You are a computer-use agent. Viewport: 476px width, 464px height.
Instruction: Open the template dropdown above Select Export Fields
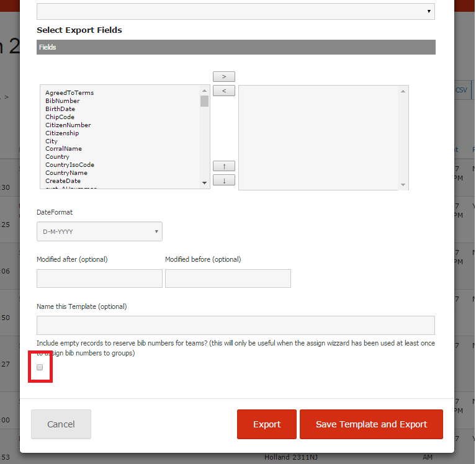pos(236,12)
